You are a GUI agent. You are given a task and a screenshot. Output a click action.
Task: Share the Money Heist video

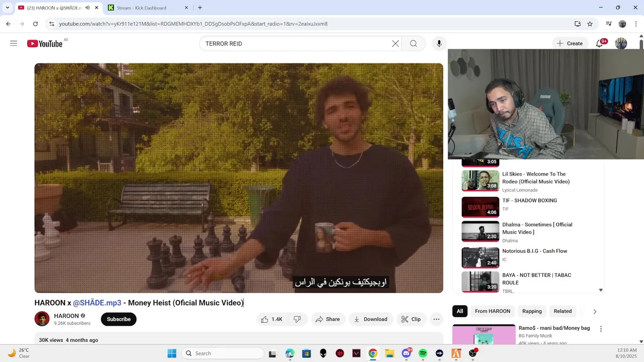coord(328,319)
